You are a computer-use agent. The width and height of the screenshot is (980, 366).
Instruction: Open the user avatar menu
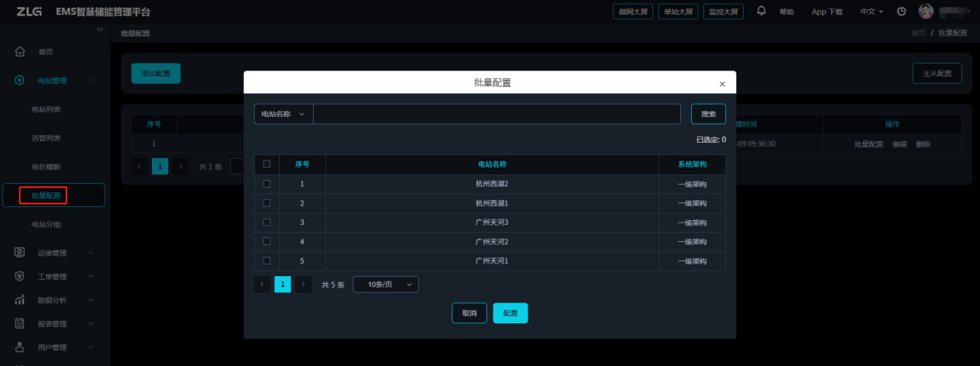pyautogui.click(x=926, y=12)
